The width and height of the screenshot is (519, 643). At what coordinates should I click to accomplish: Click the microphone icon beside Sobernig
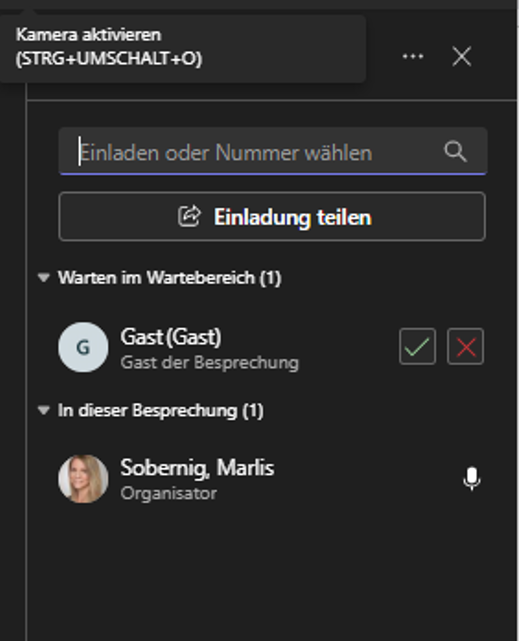point(471,479)
